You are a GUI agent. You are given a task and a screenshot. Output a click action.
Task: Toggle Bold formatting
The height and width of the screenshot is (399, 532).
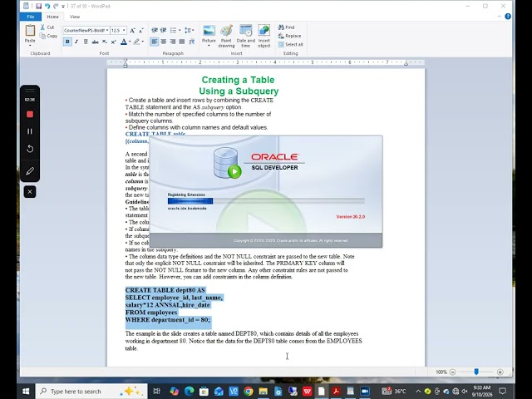(67, 42)
